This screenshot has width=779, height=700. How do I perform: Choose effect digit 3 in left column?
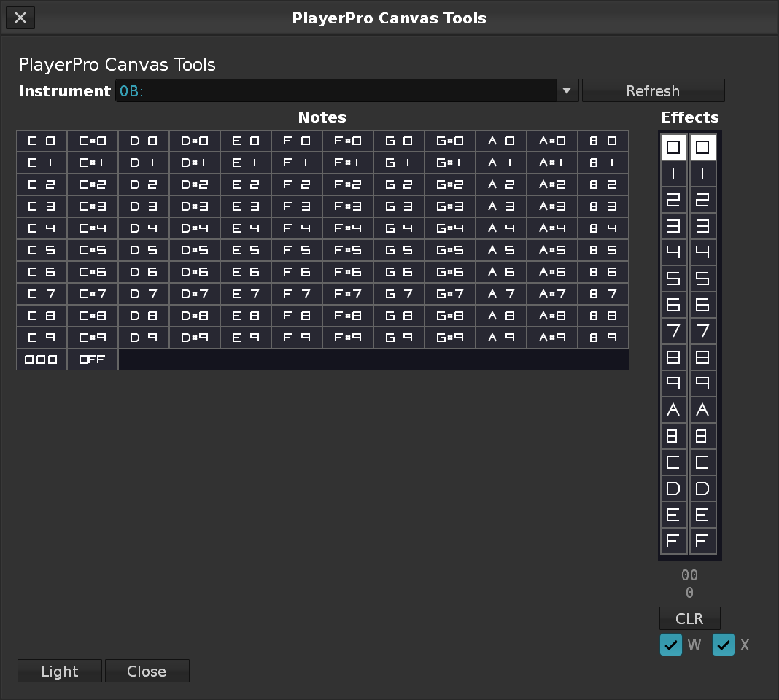pos(674,226)
